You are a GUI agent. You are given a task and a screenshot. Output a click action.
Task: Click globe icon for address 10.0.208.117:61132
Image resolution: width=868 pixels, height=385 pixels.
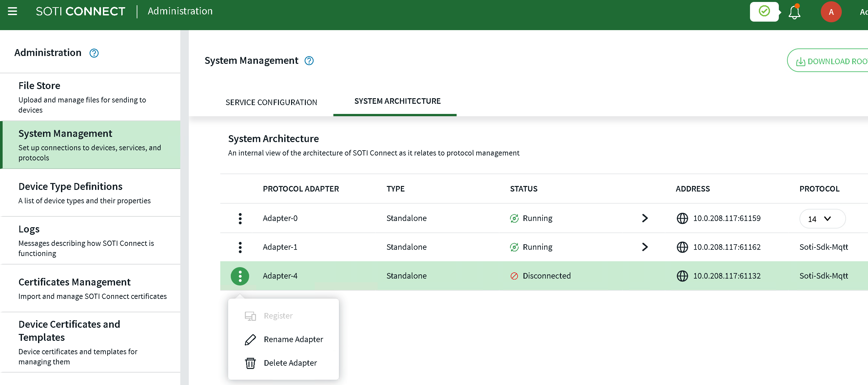tap(682, 276)
